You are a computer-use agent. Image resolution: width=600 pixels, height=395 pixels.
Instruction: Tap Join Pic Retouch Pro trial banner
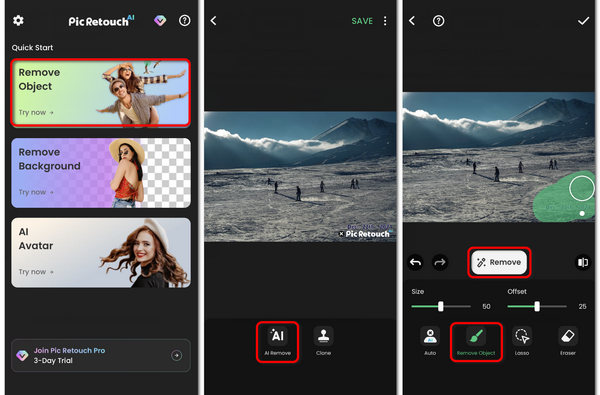click(101, 356)
